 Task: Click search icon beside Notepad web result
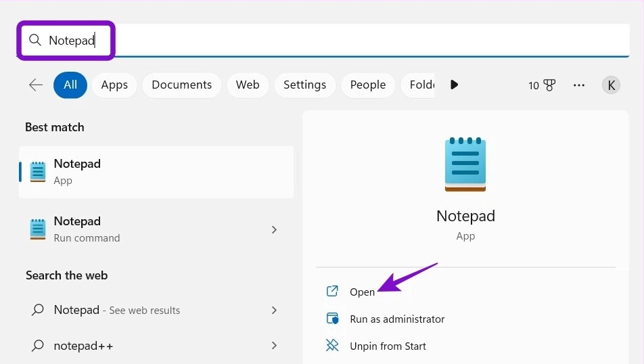[38, 310]
